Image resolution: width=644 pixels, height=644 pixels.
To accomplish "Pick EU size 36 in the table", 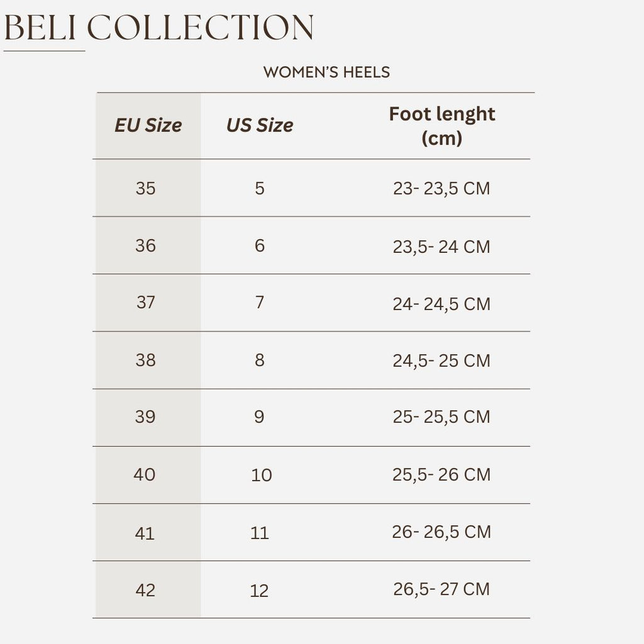I will (145, 245).
